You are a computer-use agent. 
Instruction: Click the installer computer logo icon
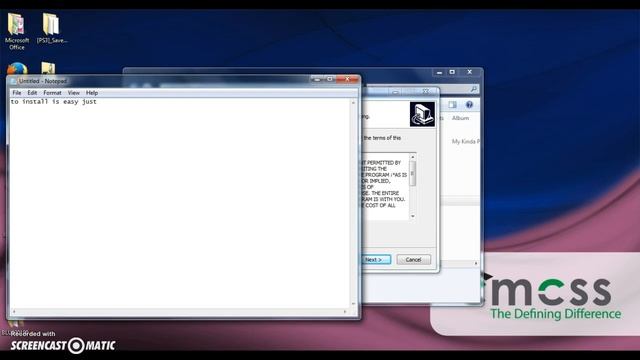pos(422,114)
